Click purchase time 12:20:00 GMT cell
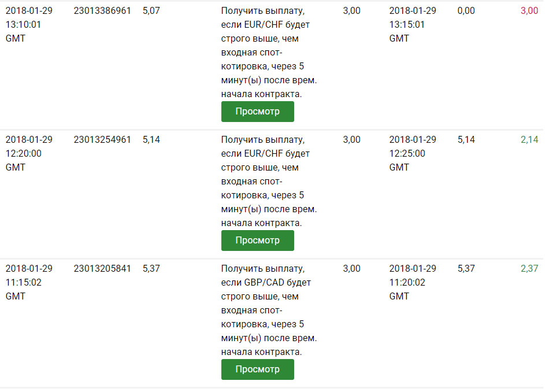The height and width of the screenshot is (392, 545). coord(29,153)
